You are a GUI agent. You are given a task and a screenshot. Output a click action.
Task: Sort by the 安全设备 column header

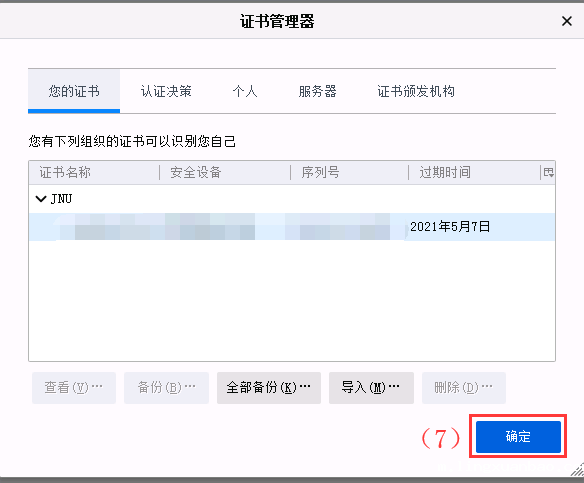point(225,172)
